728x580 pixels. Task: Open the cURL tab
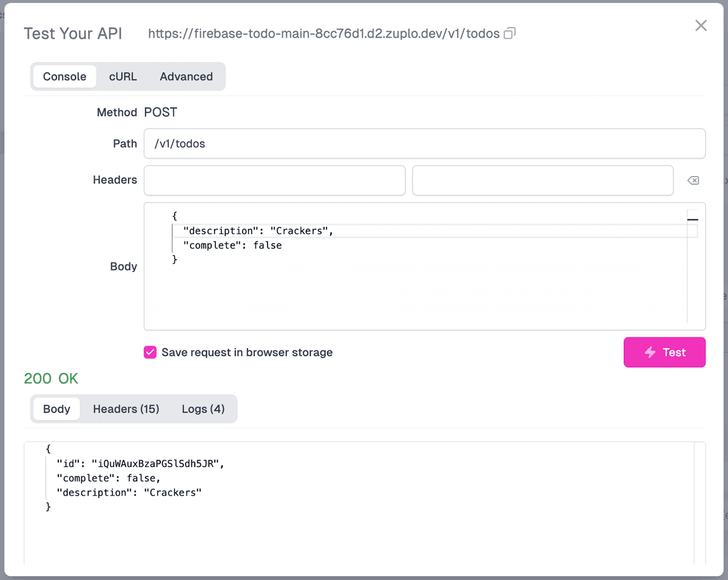tap(123, 76)
